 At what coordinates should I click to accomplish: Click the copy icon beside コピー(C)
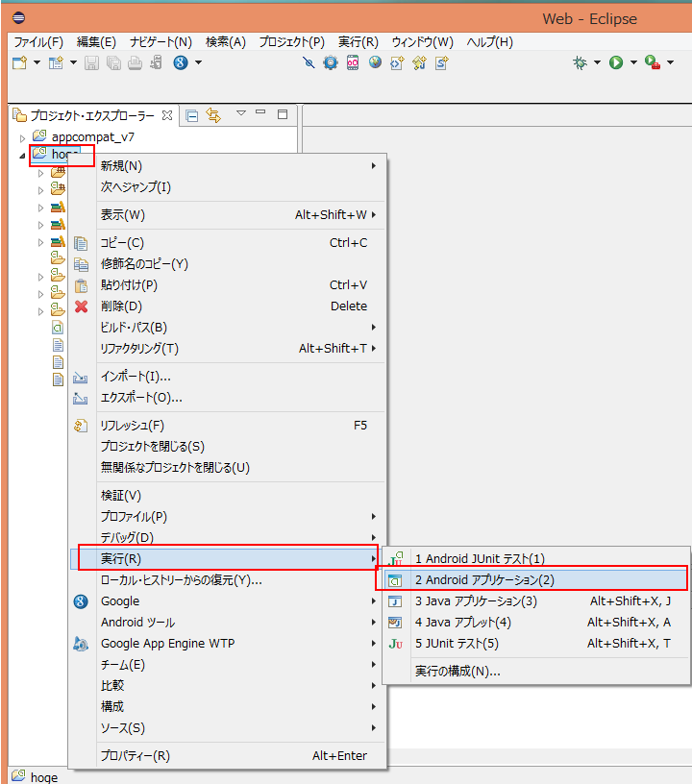[81, 243]
